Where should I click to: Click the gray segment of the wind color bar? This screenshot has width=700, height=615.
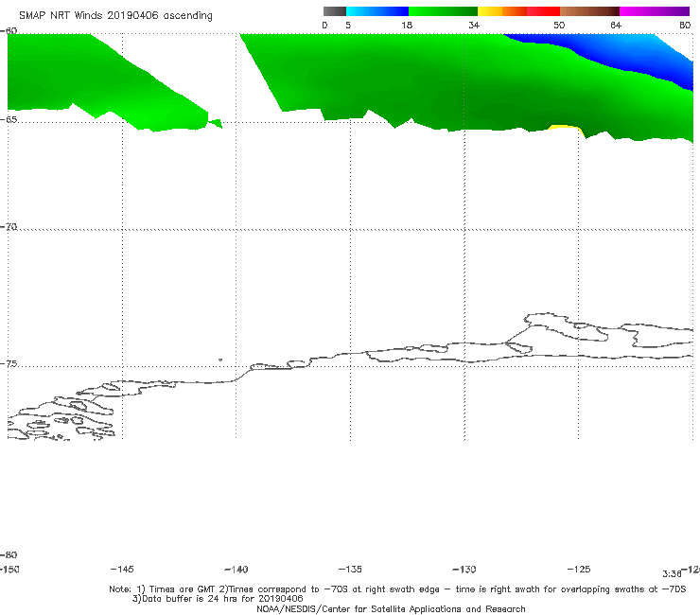click(x=334, y=11)
